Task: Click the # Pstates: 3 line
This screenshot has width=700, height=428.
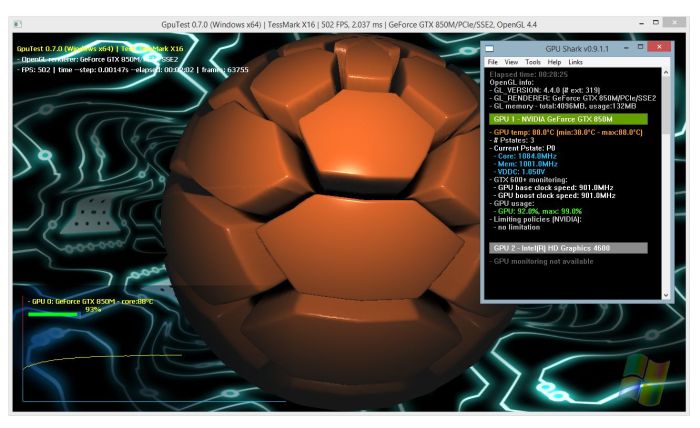Action: coord(512,140)
